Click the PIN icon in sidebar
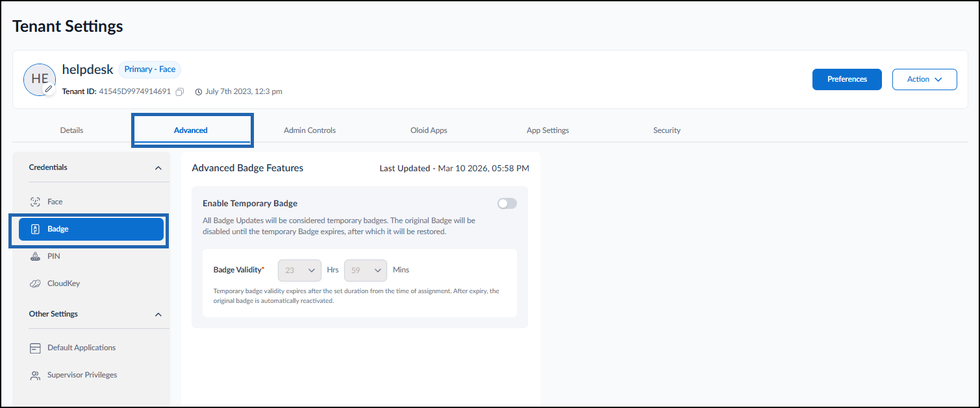Screen dimensions: 980x408 tap(36, 256)
